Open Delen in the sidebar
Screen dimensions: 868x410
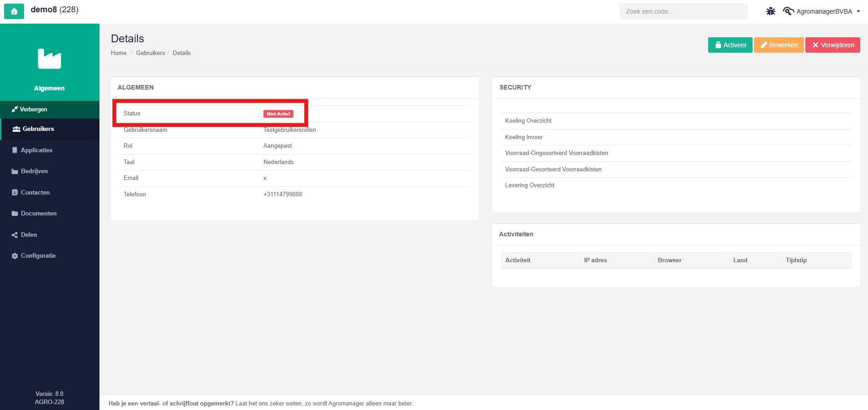[50, 235]
